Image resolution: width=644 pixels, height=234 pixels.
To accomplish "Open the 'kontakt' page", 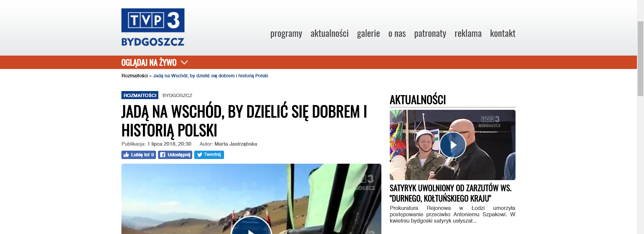I will (x=502, y=33).
